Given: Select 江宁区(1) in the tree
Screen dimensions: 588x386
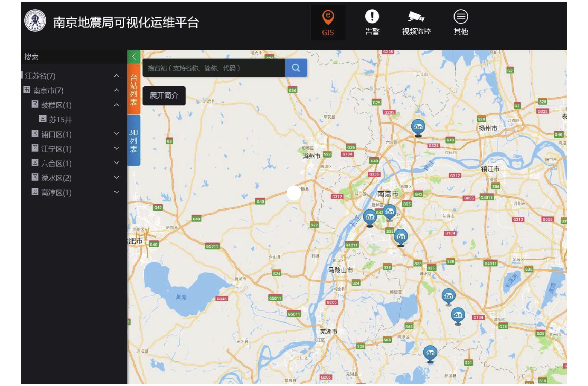Looking at the screenshot, I should 56,149.
